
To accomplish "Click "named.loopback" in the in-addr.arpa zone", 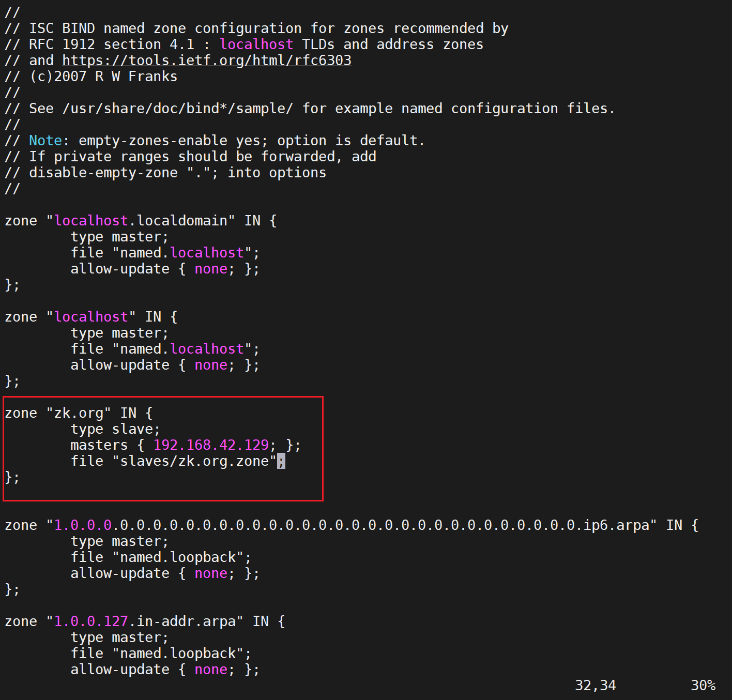I will 178,653.
